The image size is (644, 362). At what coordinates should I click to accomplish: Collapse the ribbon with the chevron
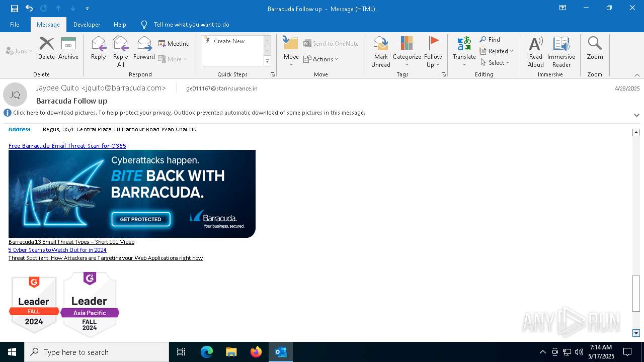point(637,75)
